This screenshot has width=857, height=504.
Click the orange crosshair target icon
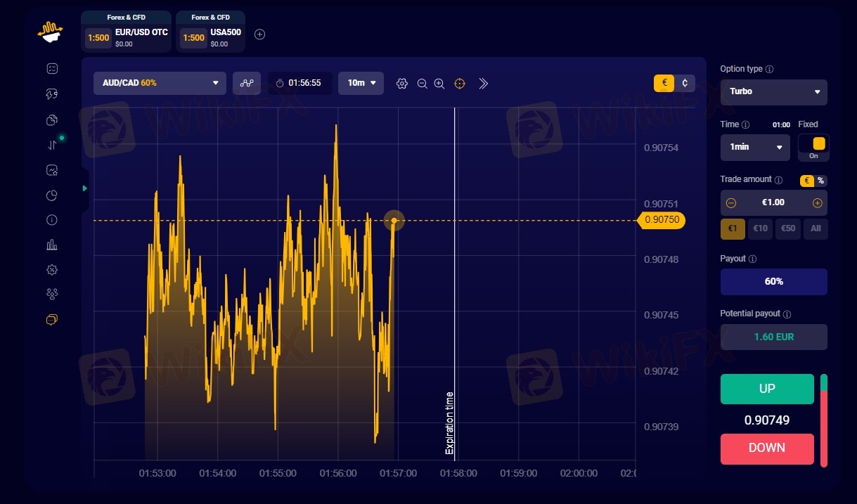coord(460,84)
